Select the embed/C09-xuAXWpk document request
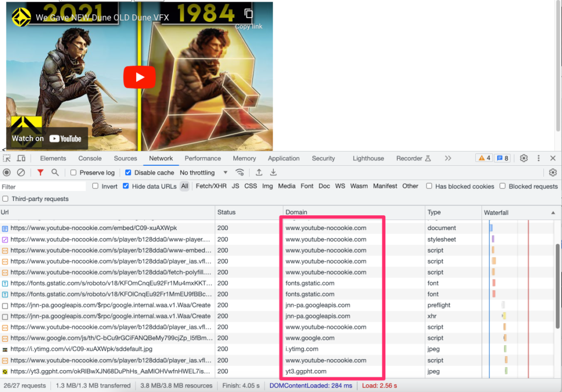 pos(277,228)
